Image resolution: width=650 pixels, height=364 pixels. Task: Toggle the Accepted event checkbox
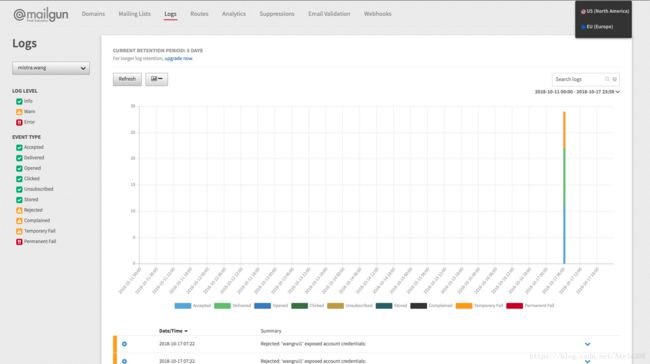pos(19,148)
